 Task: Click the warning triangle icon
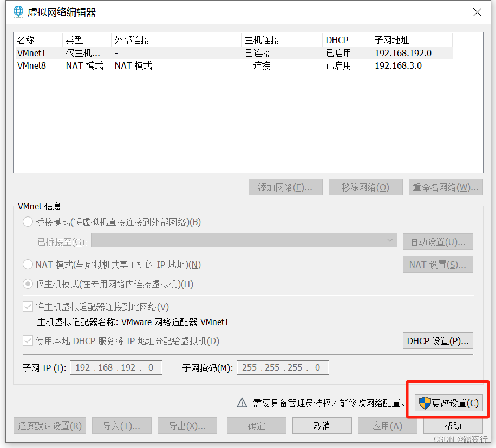pyautogui.click(x=242, y=403)
